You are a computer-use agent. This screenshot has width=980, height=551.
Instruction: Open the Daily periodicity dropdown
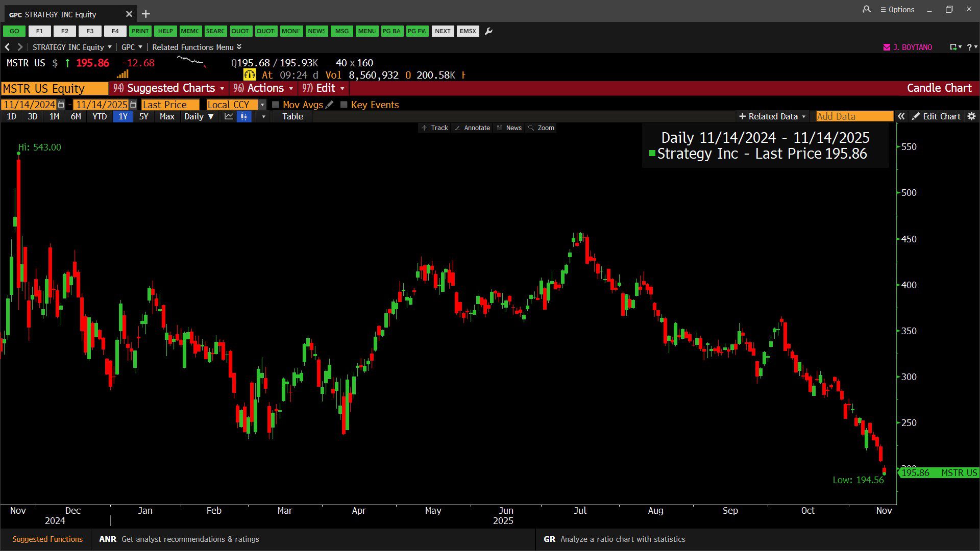[199, 116]
